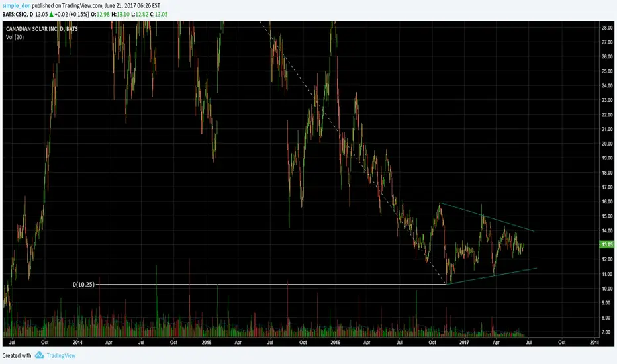
Task: Click the CANADIAN SOLAR INC chart title
Action: pos(42,29)
